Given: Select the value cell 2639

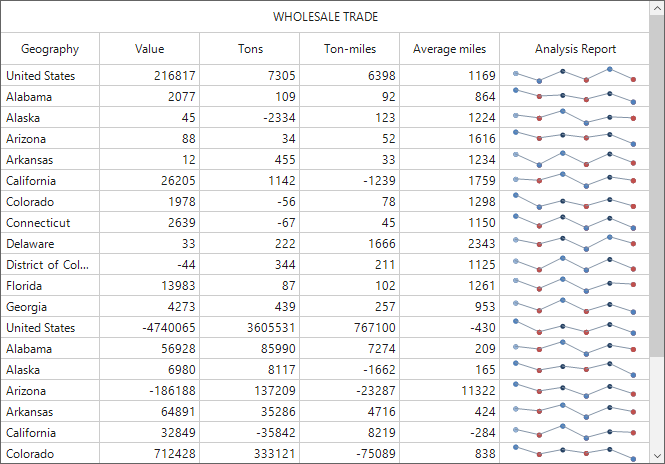Looking at the screenshot, I should (149, 222).
